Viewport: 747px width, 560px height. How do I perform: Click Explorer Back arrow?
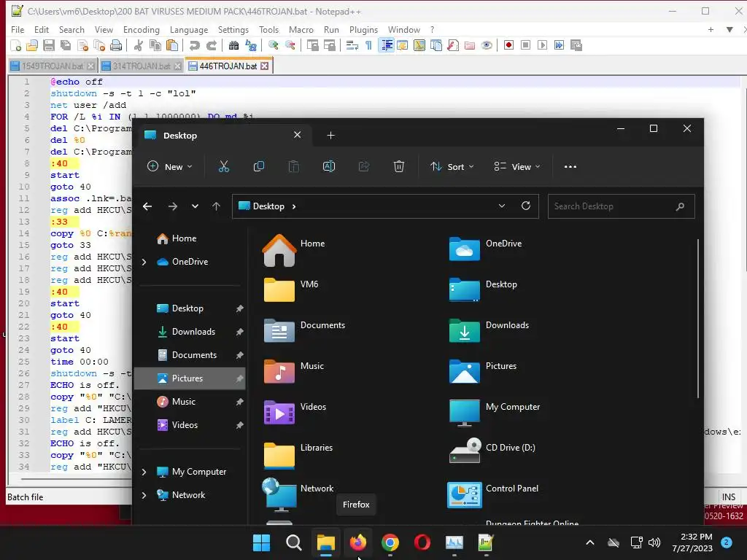[x=147, y=206]
